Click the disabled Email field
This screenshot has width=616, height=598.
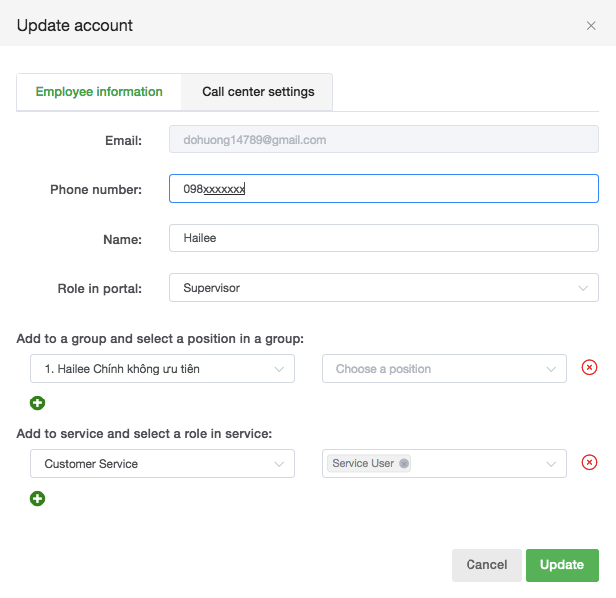[x=384, y=140]
